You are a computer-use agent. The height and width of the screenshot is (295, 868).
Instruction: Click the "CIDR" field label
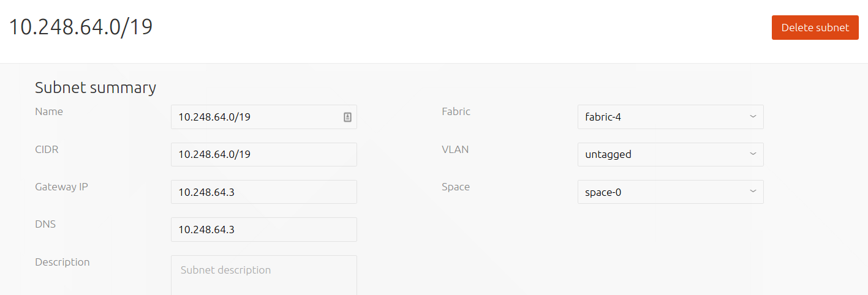click(x=47, y=149)
